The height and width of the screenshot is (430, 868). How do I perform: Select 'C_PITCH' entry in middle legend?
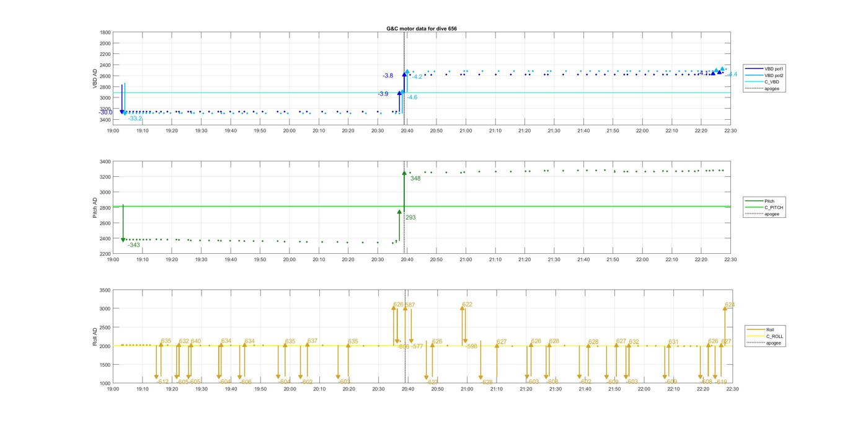(x=764, y=208)
